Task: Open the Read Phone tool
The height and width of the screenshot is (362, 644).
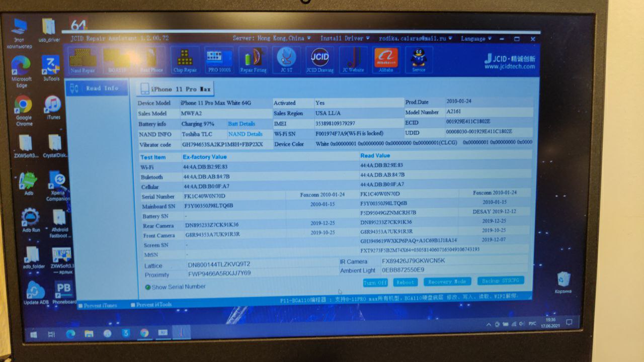Action: coord(150,61)
